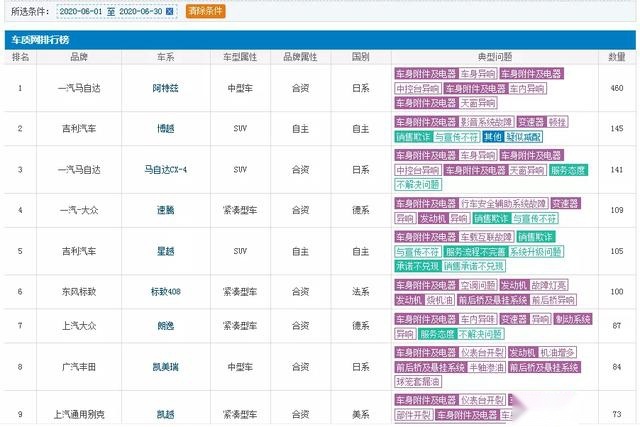Screen dimensions: 640x427
Task: Select the 故障灯亮 tag
Action: coord(549,285)
